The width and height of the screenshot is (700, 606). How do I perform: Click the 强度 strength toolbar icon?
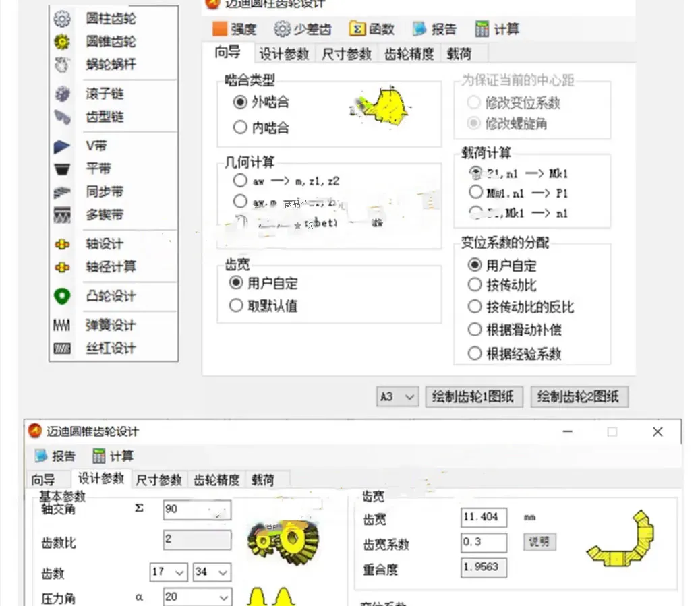click(x=220, y=29)
